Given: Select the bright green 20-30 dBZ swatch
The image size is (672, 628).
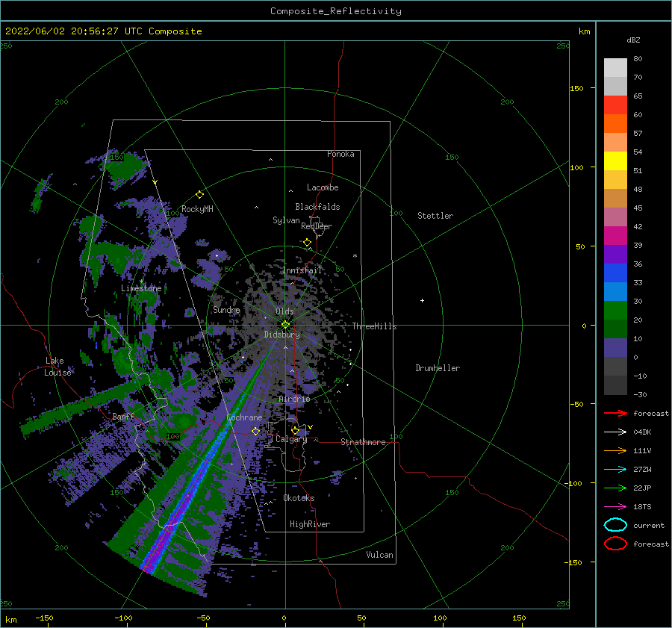Looking at the screenshot, I should pos(615,311).
